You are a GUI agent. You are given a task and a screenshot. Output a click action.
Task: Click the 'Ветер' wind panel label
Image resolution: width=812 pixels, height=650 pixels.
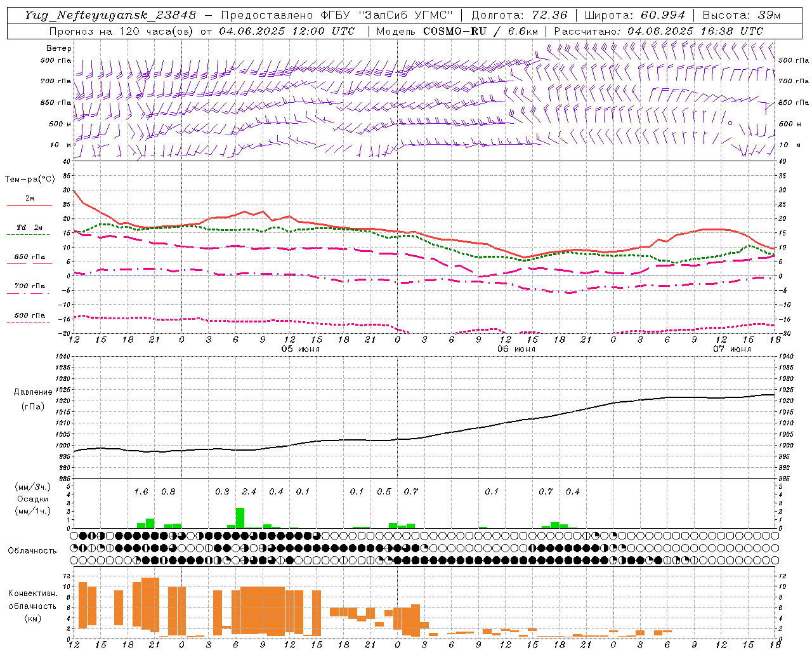59,48
